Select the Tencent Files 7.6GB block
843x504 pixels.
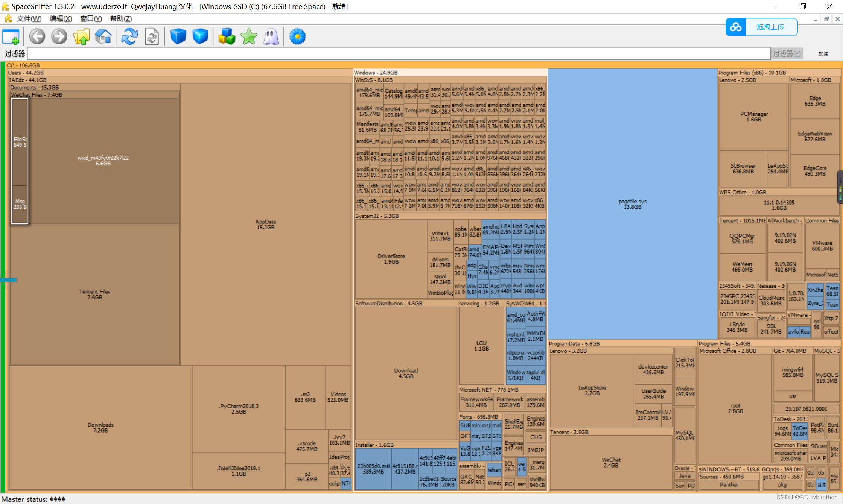click(x=94, y=294)
